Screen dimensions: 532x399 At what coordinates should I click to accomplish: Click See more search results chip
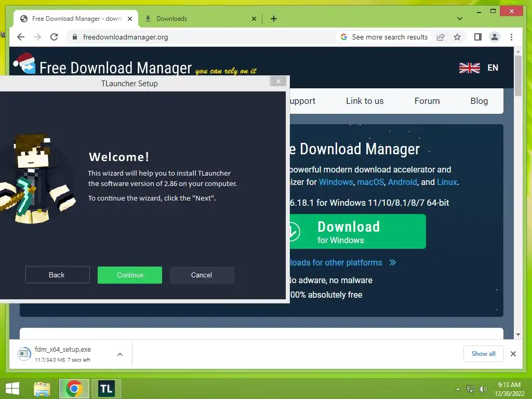click(x=384, y=37)
